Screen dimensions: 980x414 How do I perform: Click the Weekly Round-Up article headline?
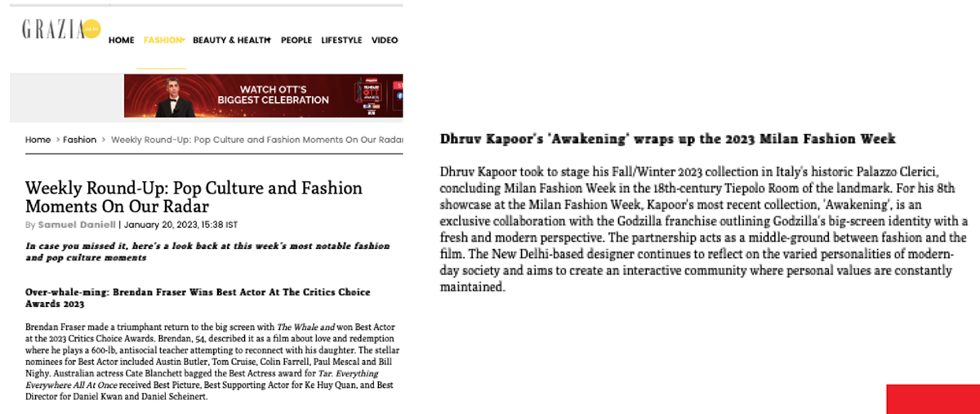pyautogui.click(x=194, y=197)
